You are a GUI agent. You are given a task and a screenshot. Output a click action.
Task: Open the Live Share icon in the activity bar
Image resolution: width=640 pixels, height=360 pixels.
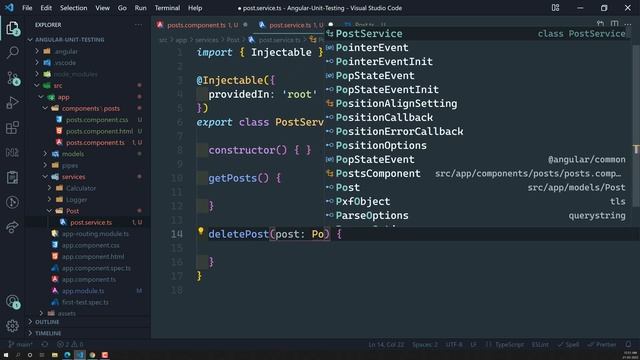[x=12, y=227]
